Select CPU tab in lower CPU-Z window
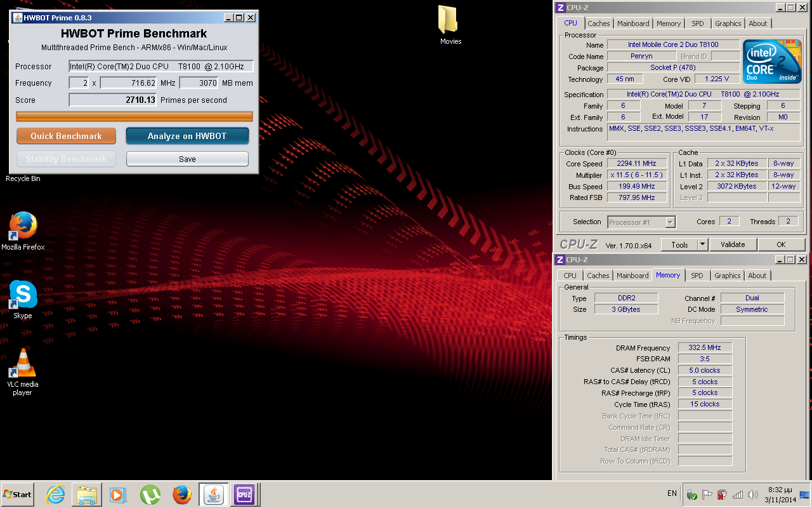Screen dimensions: 812x508 [570, 276]
